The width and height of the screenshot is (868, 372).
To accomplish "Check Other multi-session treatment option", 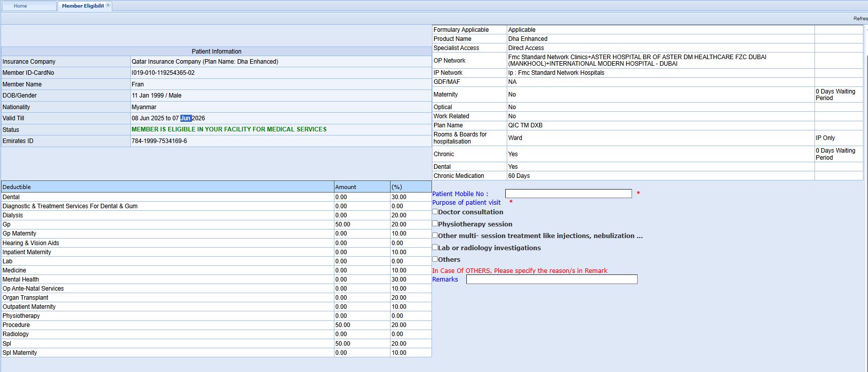I will [435, 235].
